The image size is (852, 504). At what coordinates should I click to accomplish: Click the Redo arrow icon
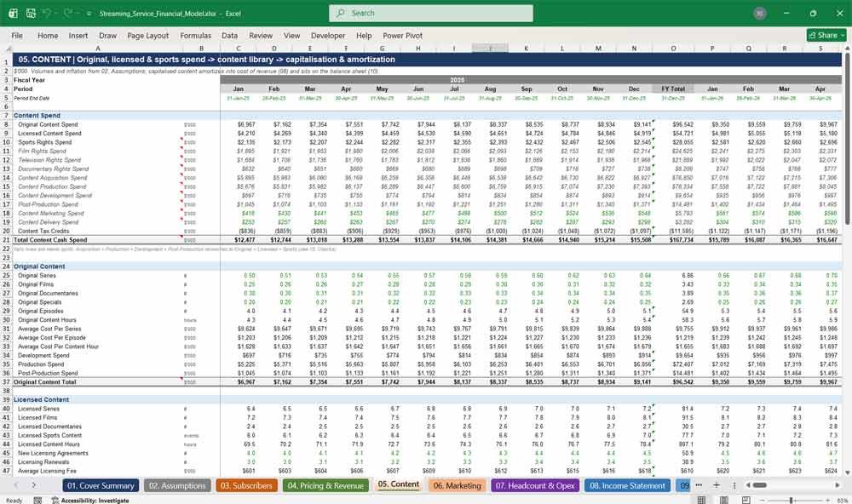68,13
